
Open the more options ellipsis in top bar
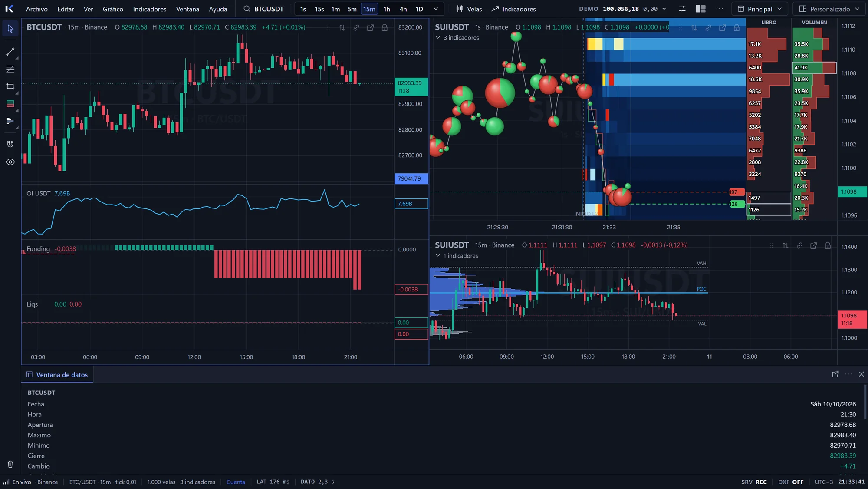[x=720, y=9]
